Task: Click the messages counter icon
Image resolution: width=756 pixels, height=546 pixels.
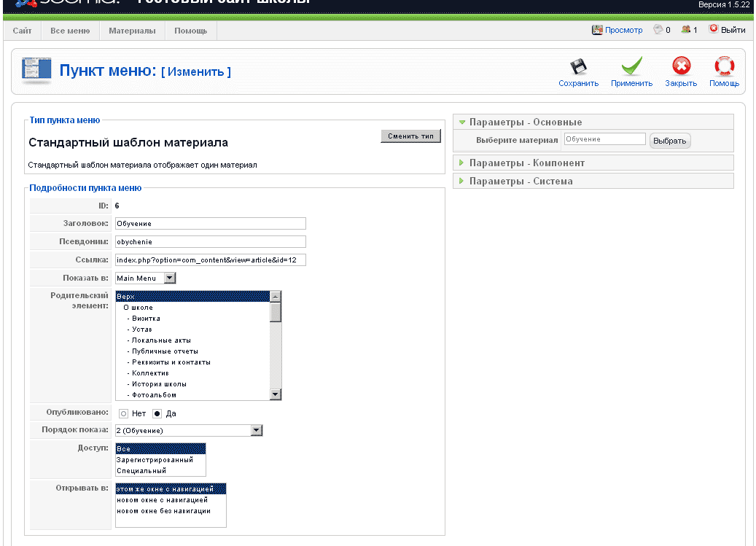Action: (x=658, y=30)
